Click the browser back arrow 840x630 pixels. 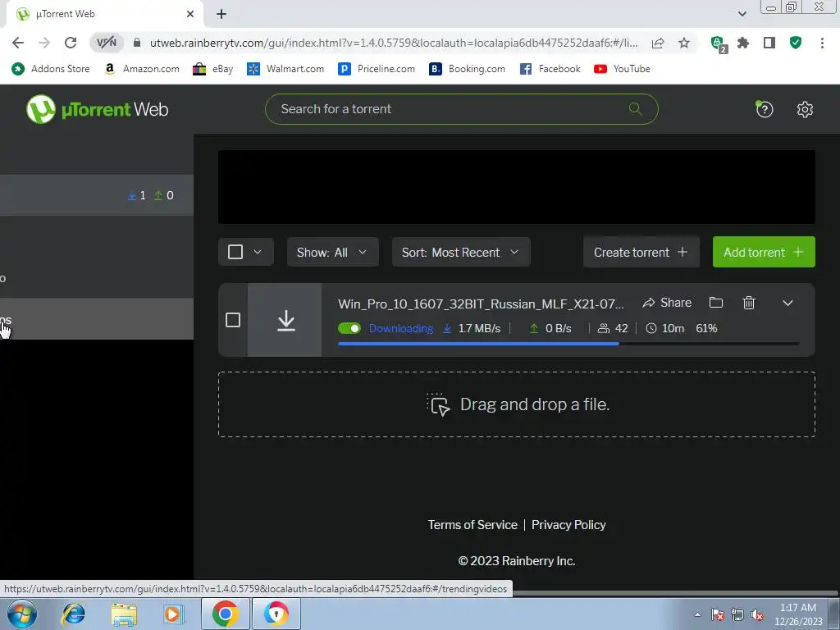pyautogui.click(x=18, y=43)
